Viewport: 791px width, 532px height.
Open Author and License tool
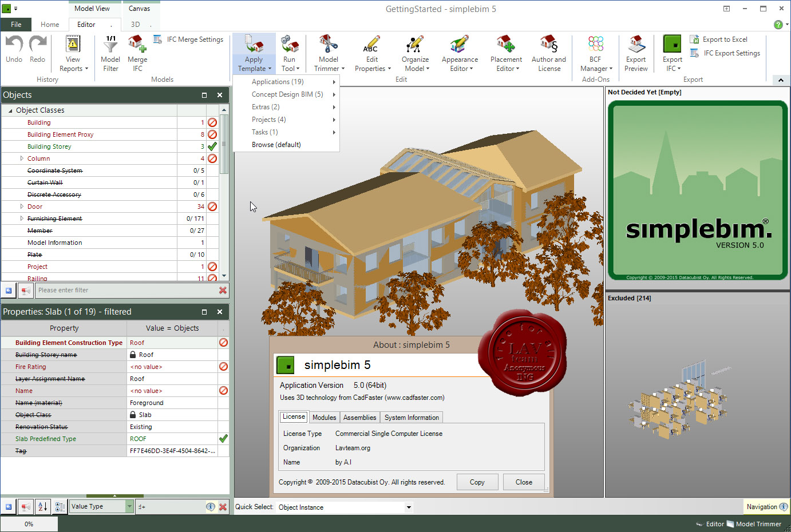[548, 54]
